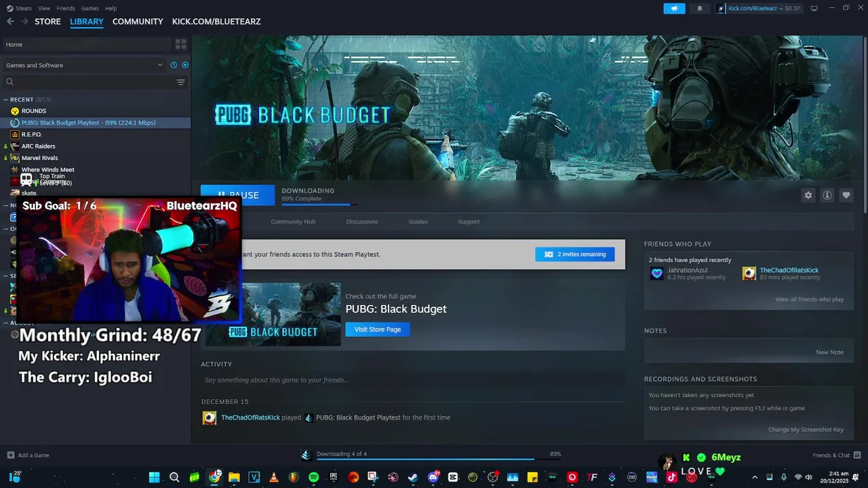Screen dimensions: 868x488
Task: Open Windows Start menu
Action: click(x=154, y=477)
